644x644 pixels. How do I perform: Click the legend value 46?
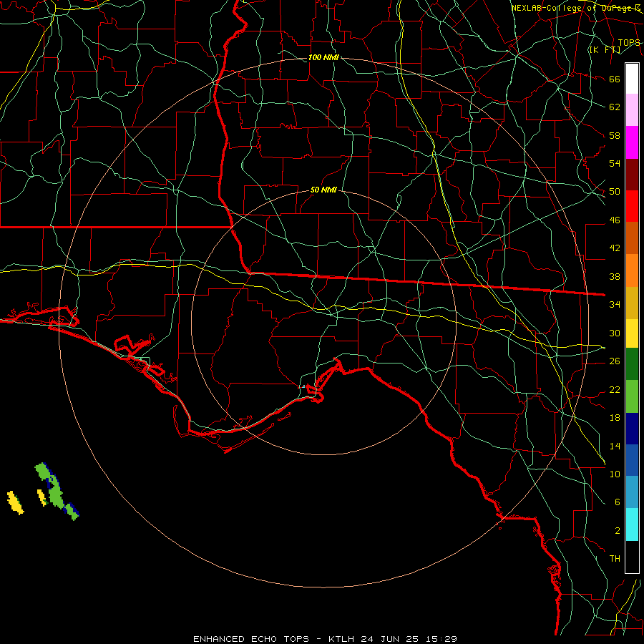(615, 220)
